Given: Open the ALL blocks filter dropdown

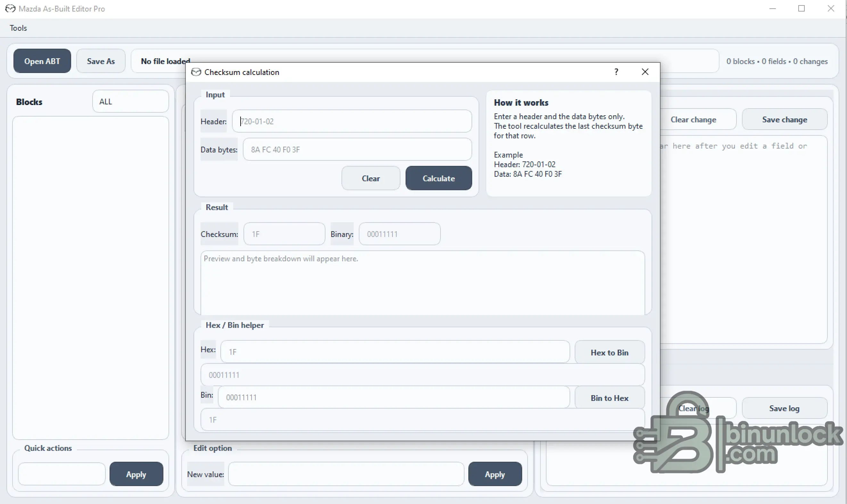Looking at the screenshot, I should (x=130, y=101).
